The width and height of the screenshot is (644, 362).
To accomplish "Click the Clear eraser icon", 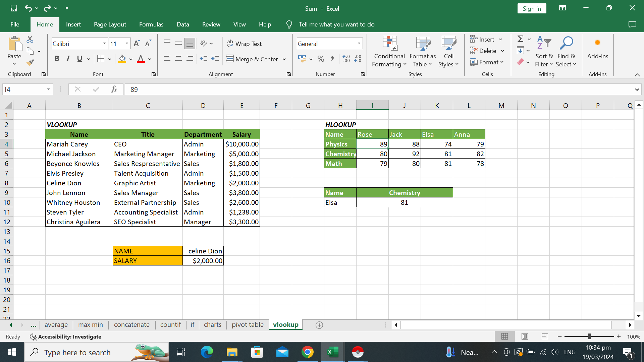I will [x=521, y=62].
